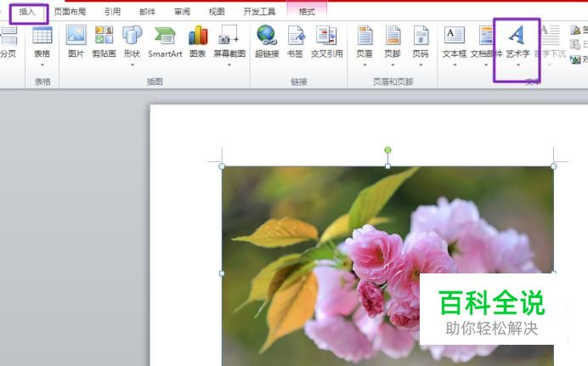Image resolution: width=588 pixels, height=366 pixels.
Task: Insert a page break with 分页
Action: [8, 42]
